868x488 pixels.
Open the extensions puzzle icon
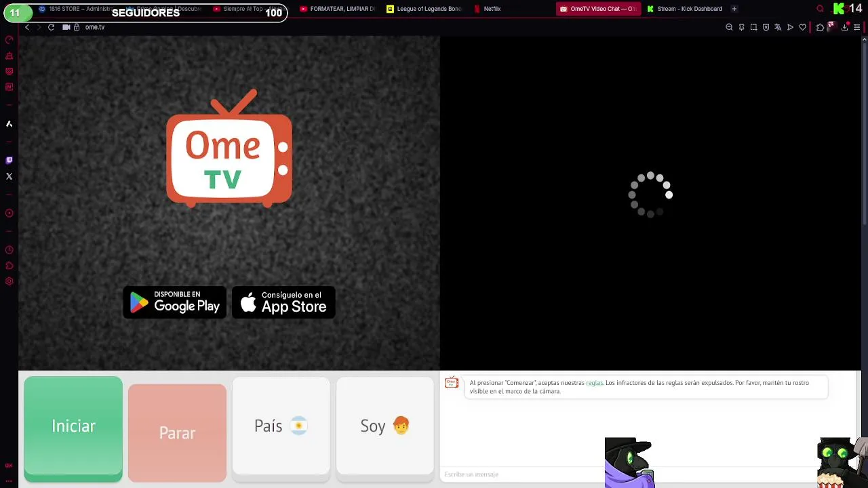click(x=820, y=27)
